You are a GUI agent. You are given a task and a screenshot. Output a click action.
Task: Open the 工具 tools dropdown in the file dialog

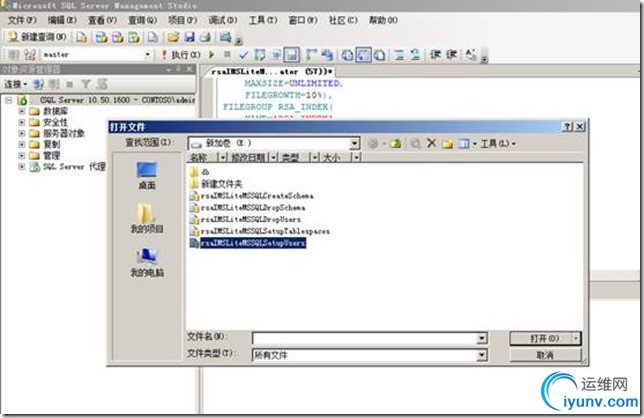pos(498,143)
